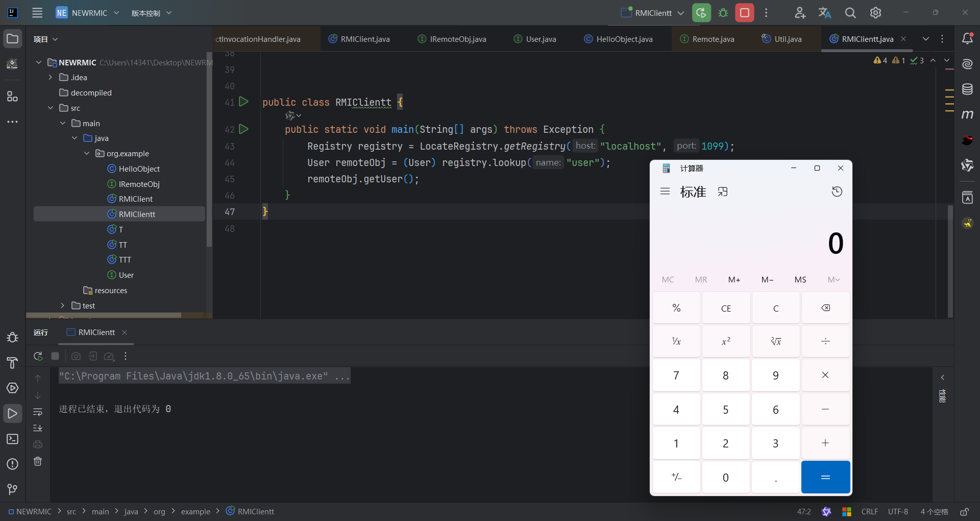The width and height of the screenshot is (980, 521).
Task: Open the Services tool window icon
Action: [13, 388]
